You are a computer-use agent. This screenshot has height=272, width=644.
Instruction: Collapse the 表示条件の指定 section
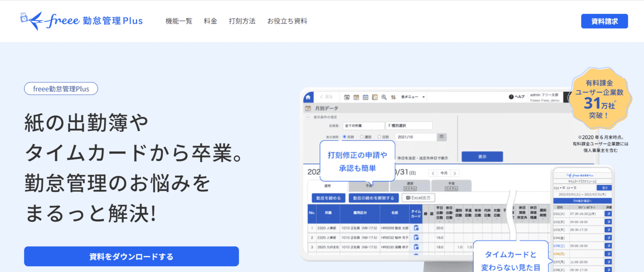(308, 118)
